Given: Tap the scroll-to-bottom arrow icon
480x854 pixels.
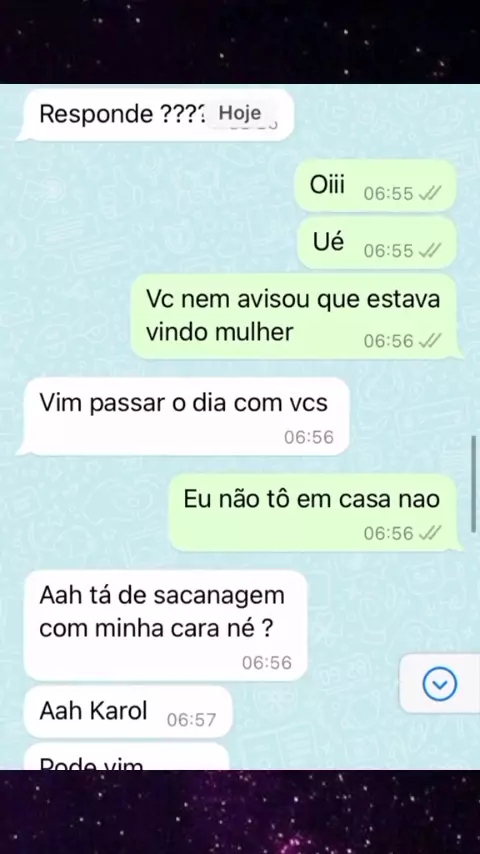Looking at the screenshot, I should (440, 684).
